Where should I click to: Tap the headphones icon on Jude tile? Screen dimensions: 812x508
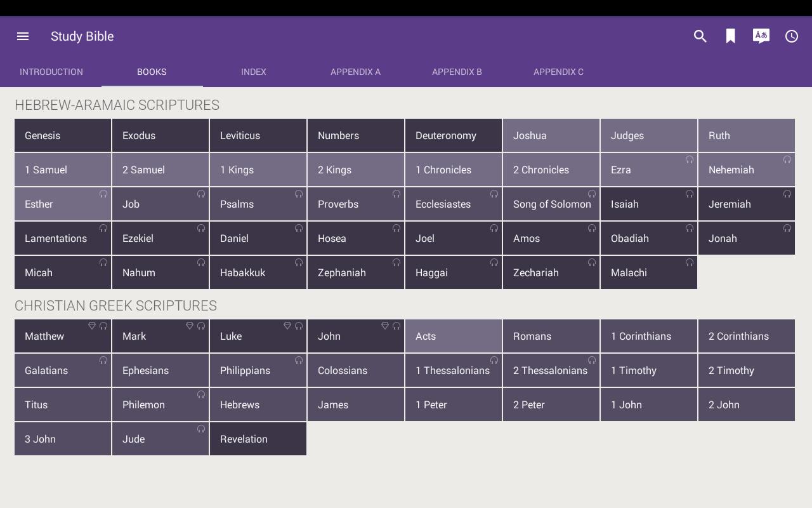pyautogui.click(x=201, y=429)
